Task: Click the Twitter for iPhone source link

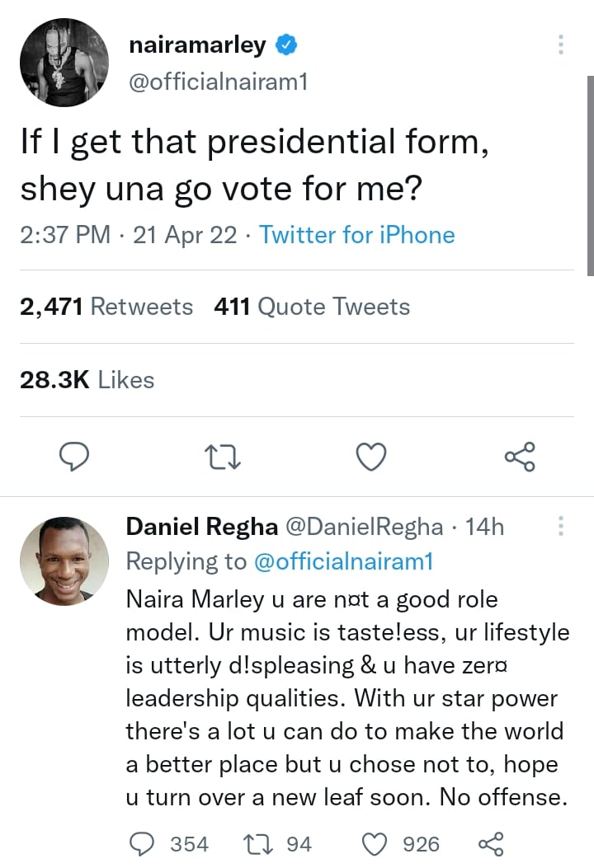Action: click(357, 235)
